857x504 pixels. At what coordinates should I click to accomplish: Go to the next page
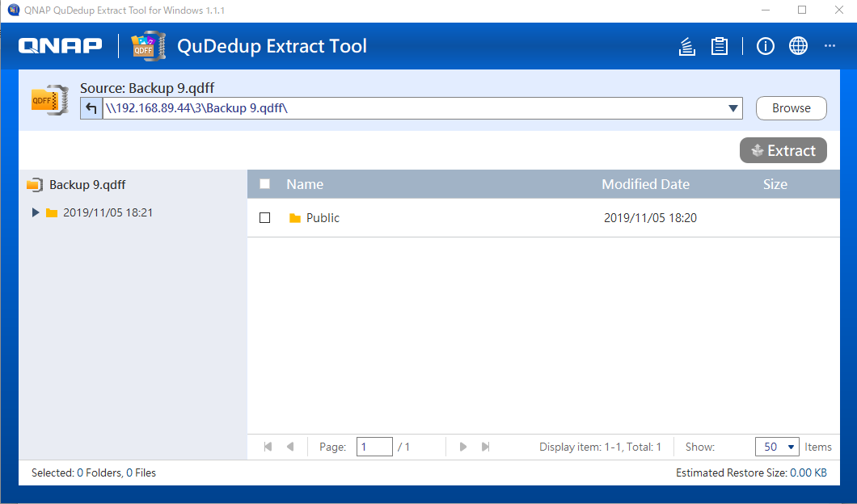click(463, 447)
